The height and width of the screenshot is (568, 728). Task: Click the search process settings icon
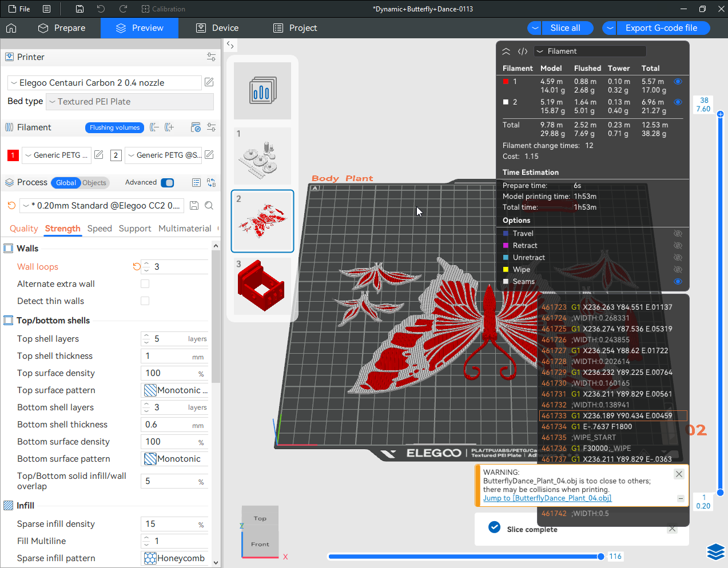[209, 206]
